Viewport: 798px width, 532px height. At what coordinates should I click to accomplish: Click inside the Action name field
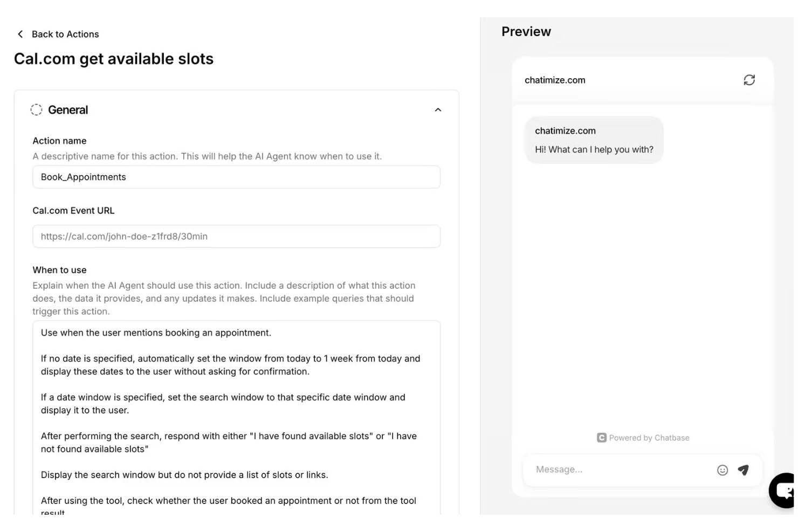click(x=236, y=177)
